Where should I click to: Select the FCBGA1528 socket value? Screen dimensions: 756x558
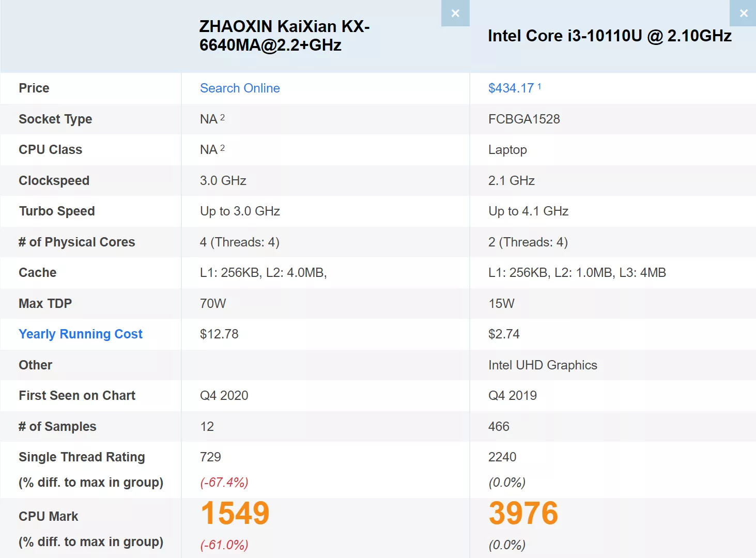(x=524, y=119)
